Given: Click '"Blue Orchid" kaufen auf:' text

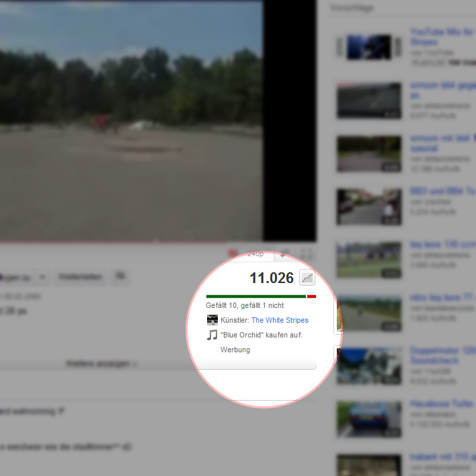Looking at the screenshot, I should (x=261, y=335).
